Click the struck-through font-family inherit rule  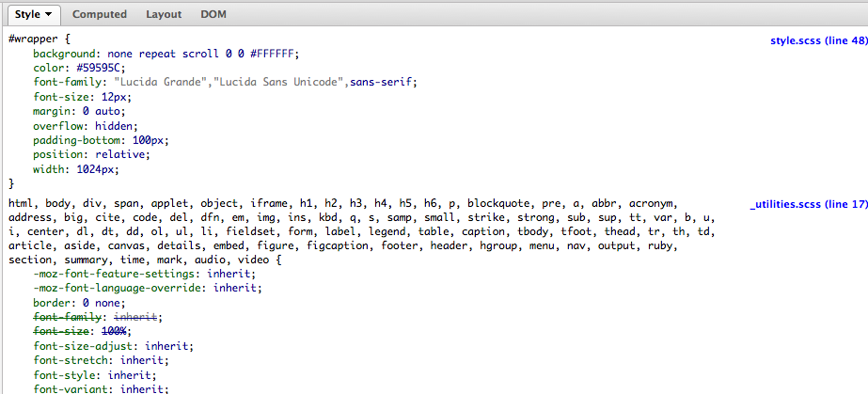pyautogui.click(x=96, y=317)
